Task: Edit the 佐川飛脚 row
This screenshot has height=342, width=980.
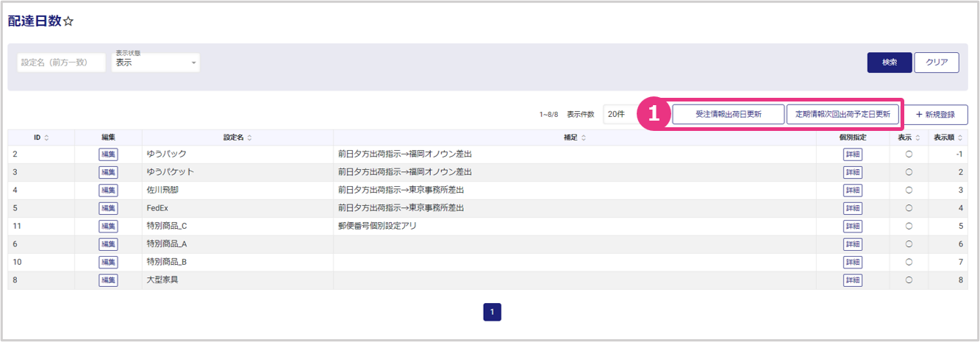Action: 108,190
